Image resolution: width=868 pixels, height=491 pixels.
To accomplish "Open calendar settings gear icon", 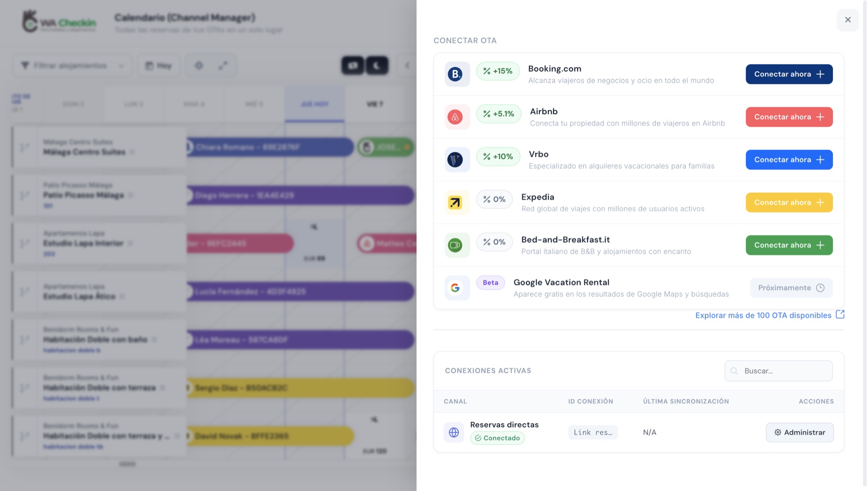I will click(x=199, y=66).
